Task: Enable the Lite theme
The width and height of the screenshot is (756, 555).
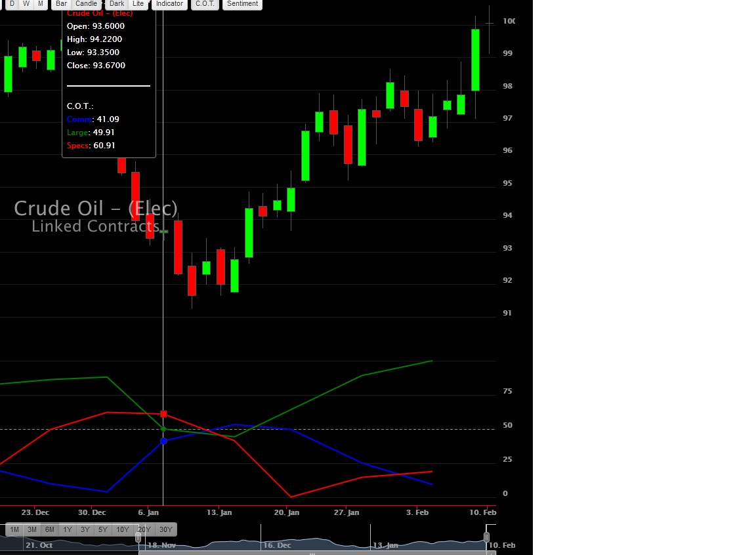Action: [138, 4]
